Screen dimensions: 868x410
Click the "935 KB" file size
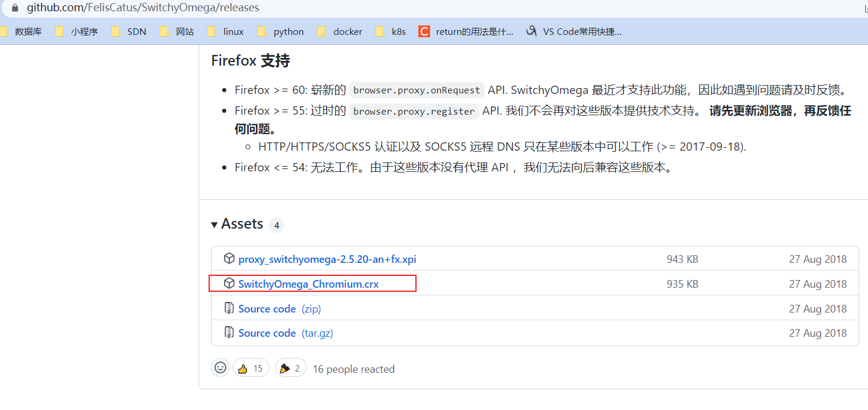point(682,284)
